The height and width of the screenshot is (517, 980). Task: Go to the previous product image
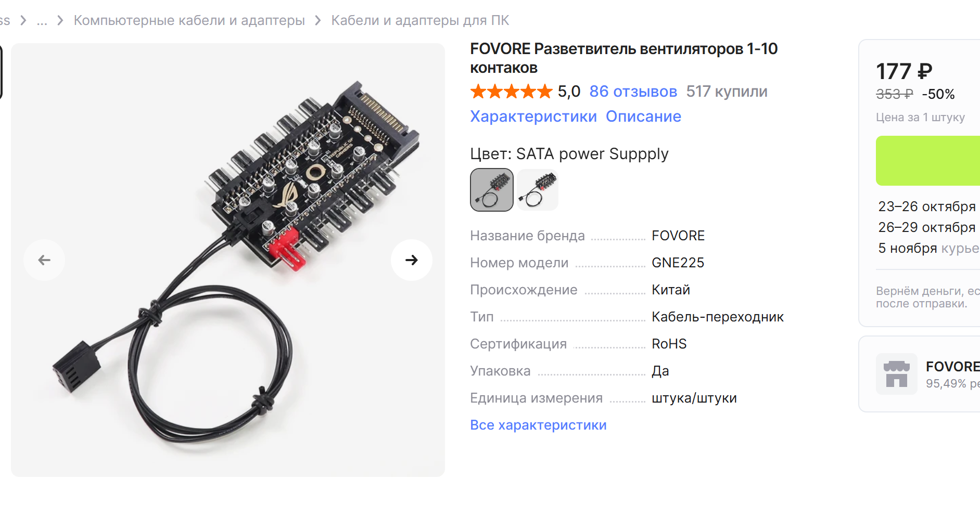click(44, 260)
